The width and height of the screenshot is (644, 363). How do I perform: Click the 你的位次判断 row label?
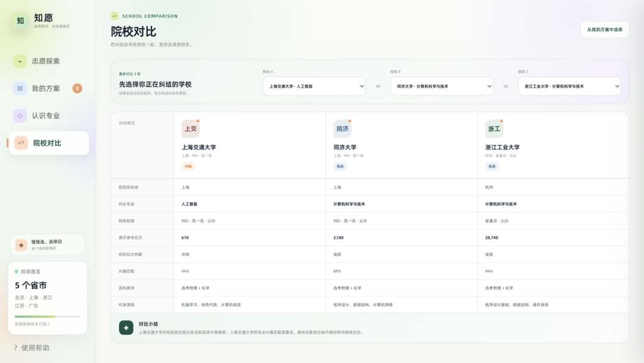tap(131, 254)
